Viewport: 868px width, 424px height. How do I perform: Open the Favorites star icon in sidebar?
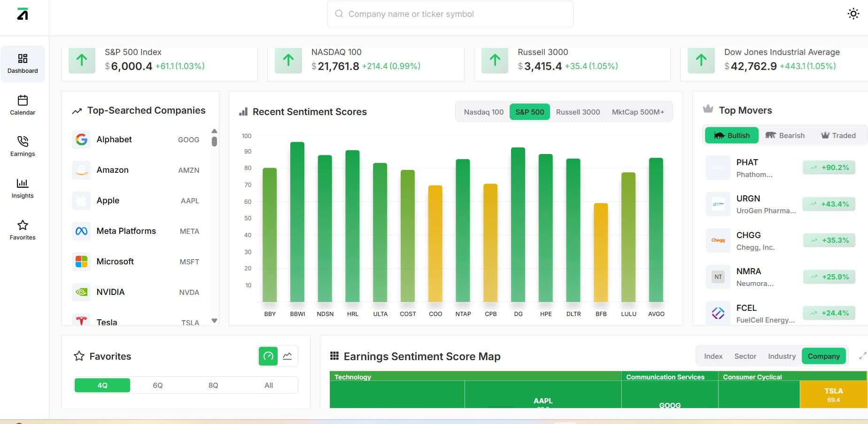click(23, 225)
